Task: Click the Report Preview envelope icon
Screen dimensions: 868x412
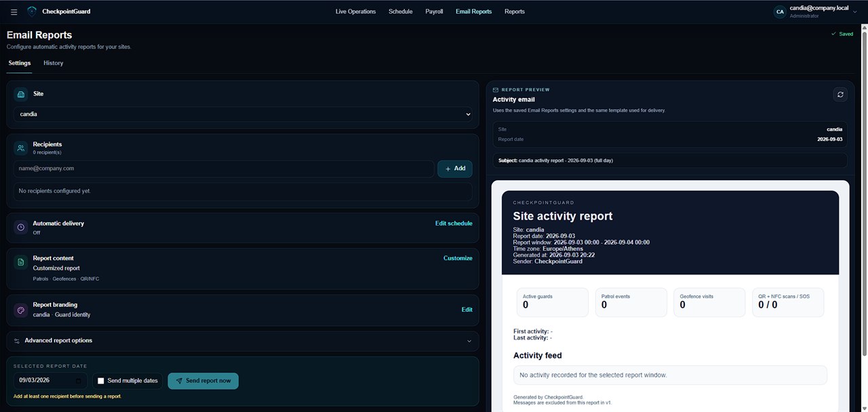Action: click(496, 89)
